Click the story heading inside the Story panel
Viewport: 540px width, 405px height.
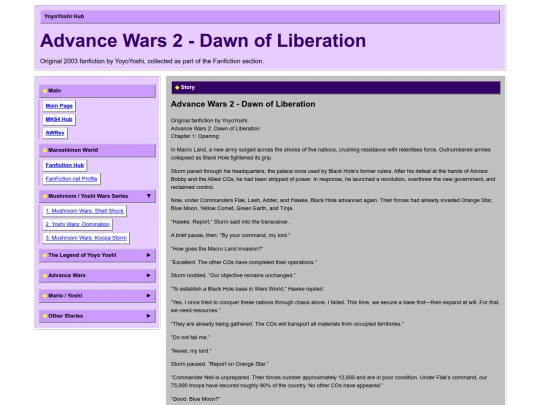(243, 104)
